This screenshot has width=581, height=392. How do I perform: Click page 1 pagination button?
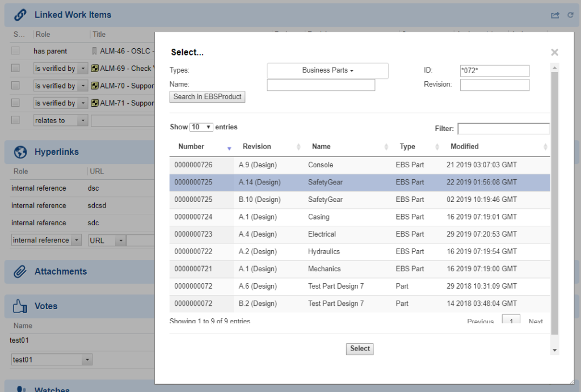511,319
